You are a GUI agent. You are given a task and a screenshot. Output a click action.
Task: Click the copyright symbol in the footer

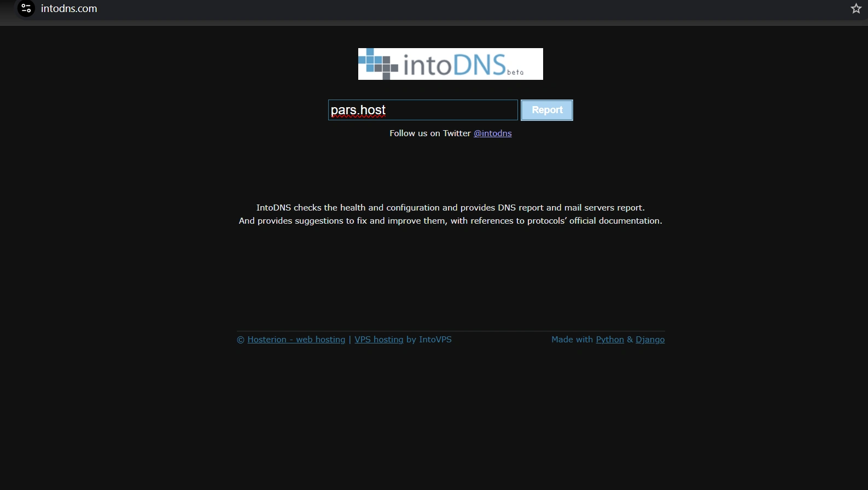pos(240,340)
